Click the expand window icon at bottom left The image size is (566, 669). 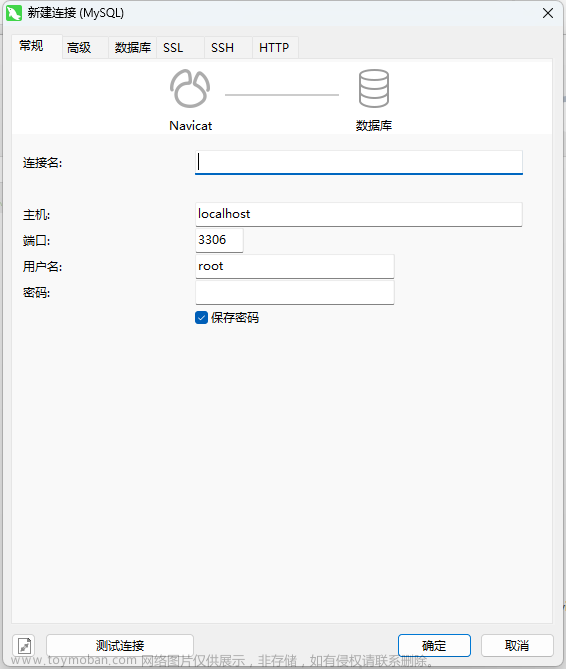point(24,646)
